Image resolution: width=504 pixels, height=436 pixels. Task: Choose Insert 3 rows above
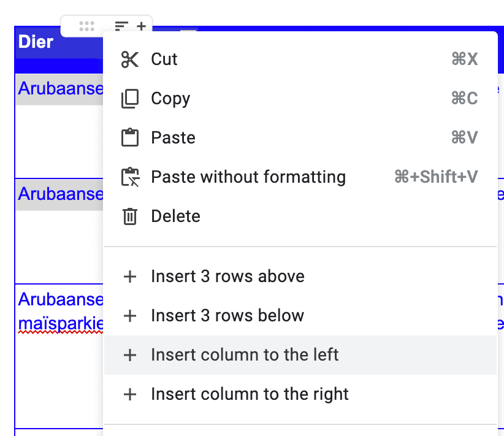click(227, 277)
